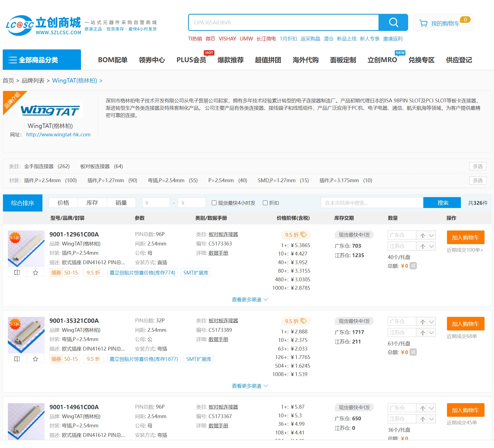Click the WingTAT brand logo
The height and width of the screenshot is (448, 494).
tap(50, 110)
